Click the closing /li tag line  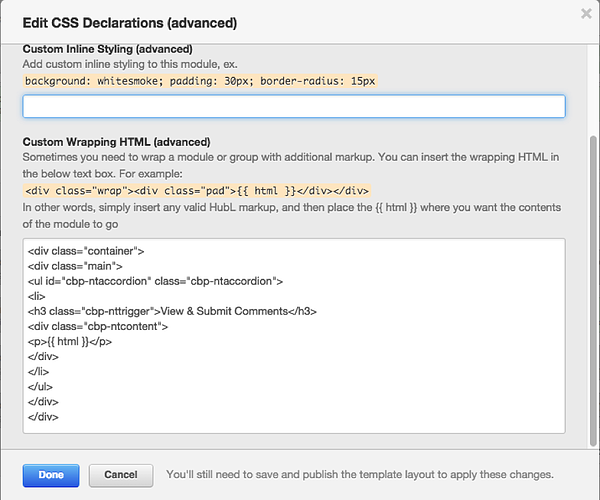click(x=37, y=371)
